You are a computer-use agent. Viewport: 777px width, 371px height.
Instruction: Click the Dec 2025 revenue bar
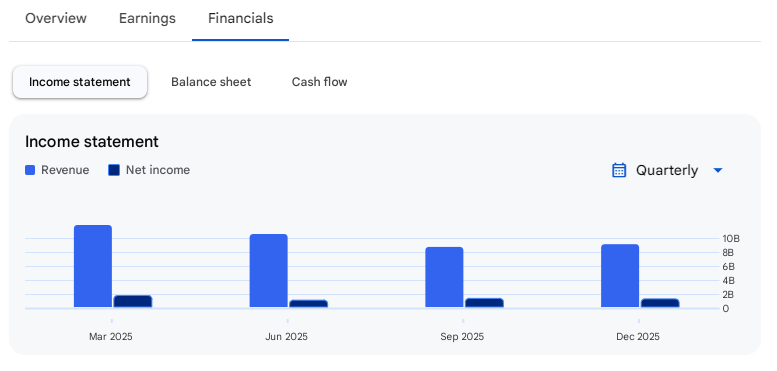point(620,276)
